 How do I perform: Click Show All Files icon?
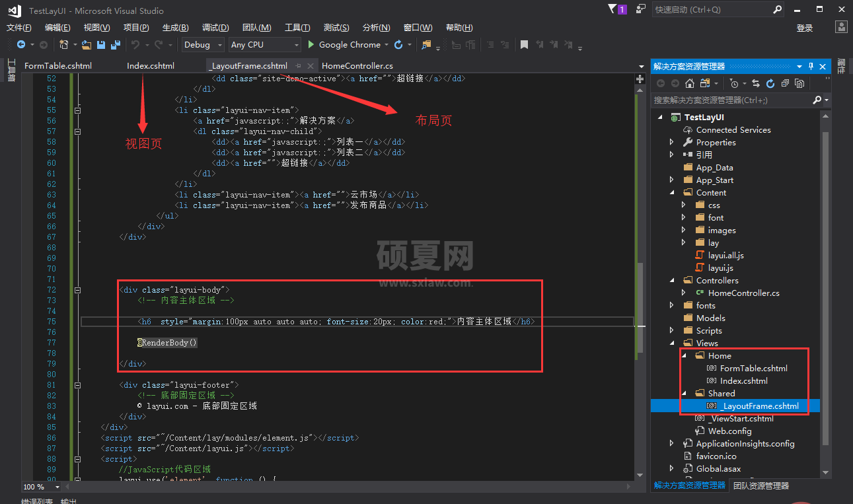point(799,83)
